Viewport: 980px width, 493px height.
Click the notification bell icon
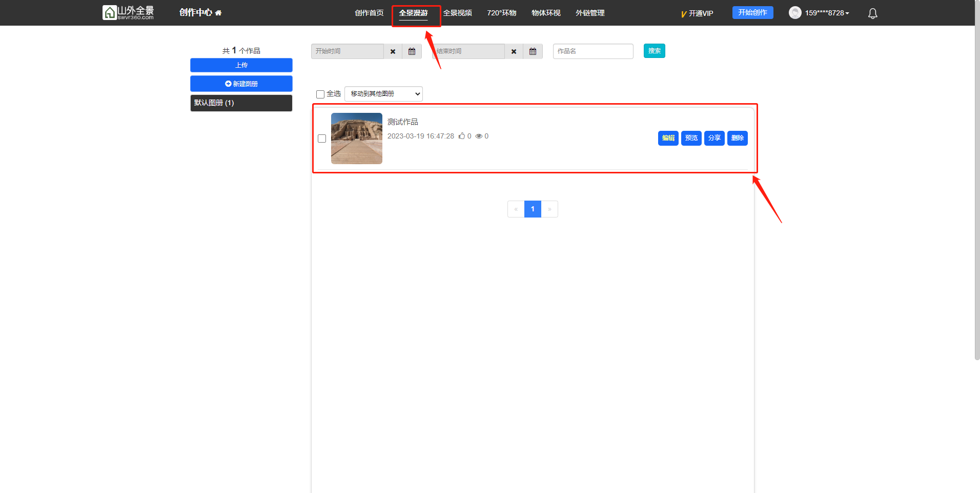[x=872, y=13]
